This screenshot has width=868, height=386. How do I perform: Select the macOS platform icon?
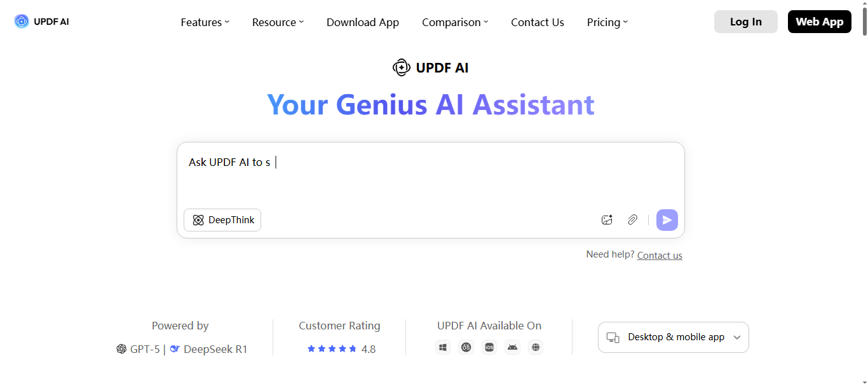466,347
